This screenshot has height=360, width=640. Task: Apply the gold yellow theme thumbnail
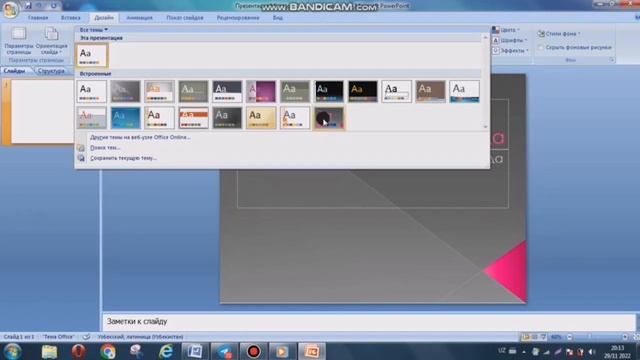[x=261, y=118]
